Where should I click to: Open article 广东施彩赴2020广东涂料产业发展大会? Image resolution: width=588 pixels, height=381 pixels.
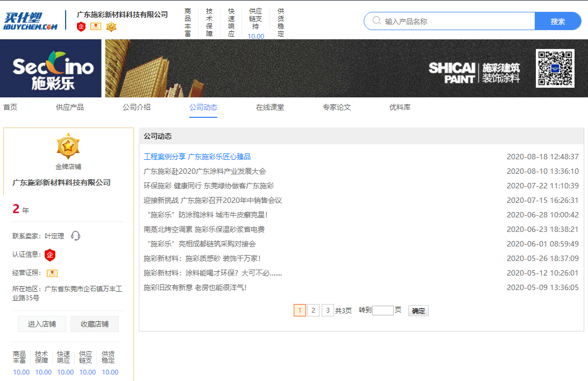coord(205,171)
